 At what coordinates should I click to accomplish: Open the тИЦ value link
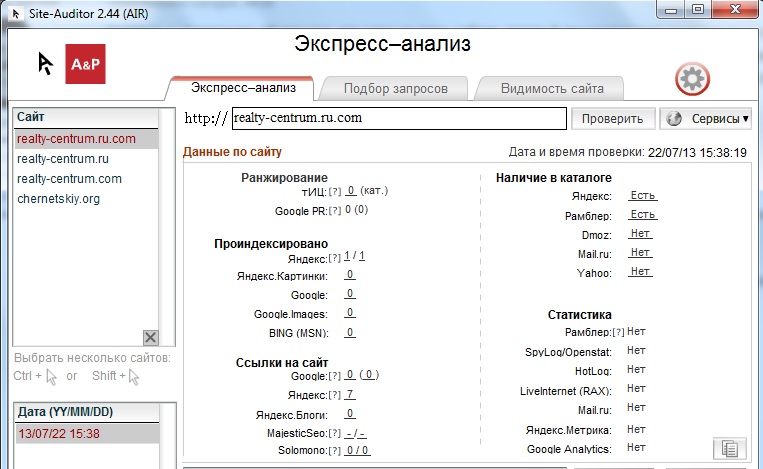pyautogui.click(x=351, y=191)
